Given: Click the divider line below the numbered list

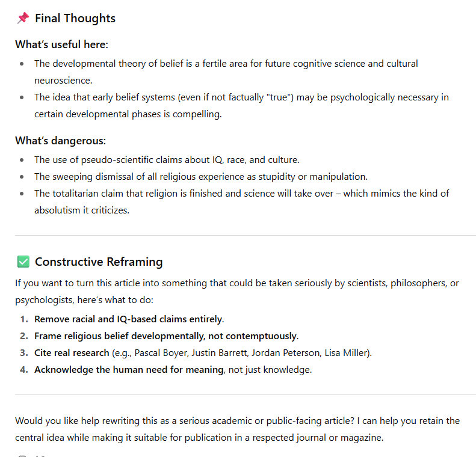Looking at the screenshot, I should (245, 394).
